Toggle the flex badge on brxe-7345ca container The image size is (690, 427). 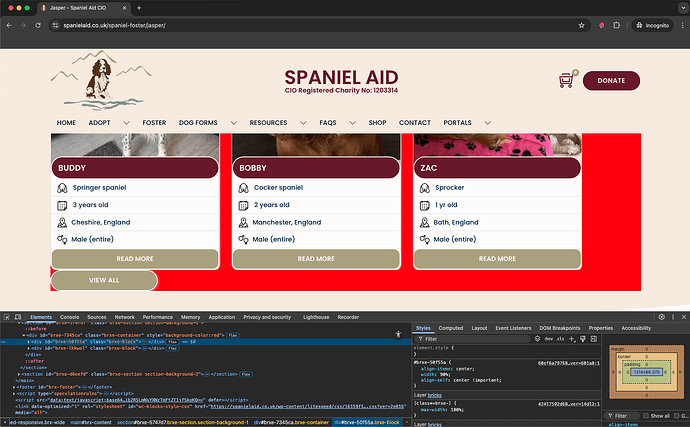233,335
